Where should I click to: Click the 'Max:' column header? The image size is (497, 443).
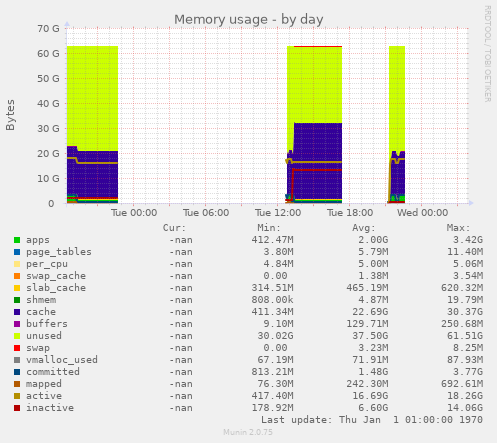tap(458, 228)
